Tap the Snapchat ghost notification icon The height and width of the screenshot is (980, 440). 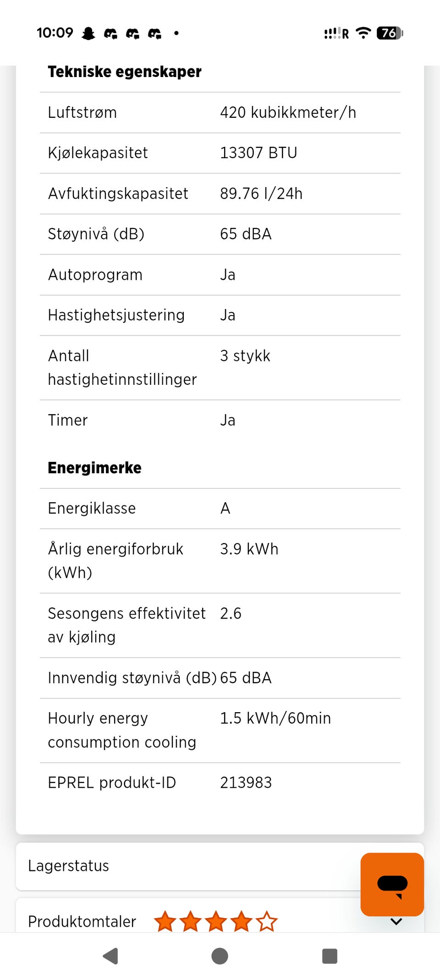point(88,33)
